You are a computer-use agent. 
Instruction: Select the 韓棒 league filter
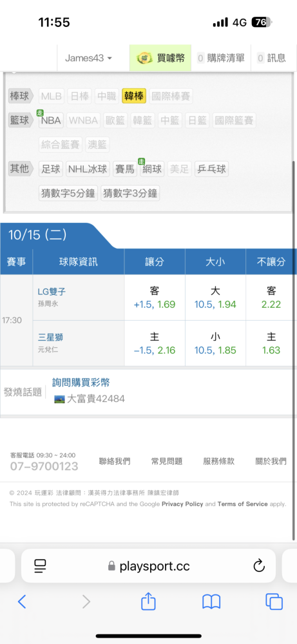tap(134, 97)
